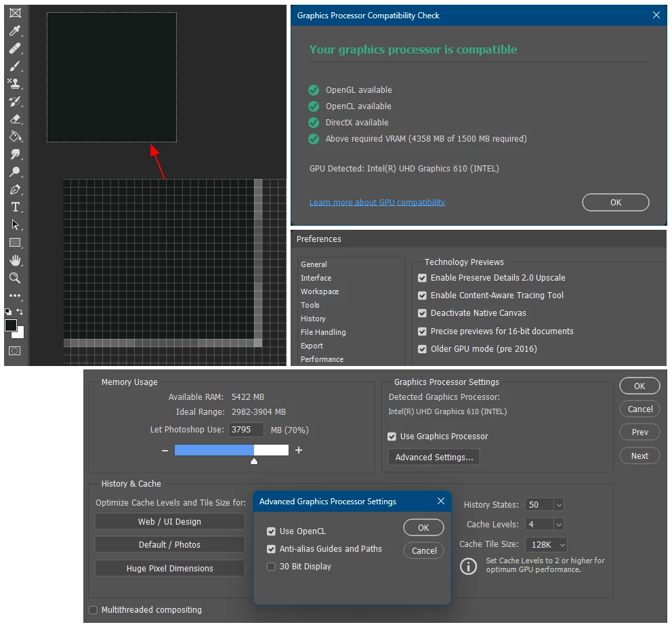Optimize cache for Web / UI Design
Image resolution: width=672 pixels, height=629 pixels.
pyautogui.click(x=169, y=522)
